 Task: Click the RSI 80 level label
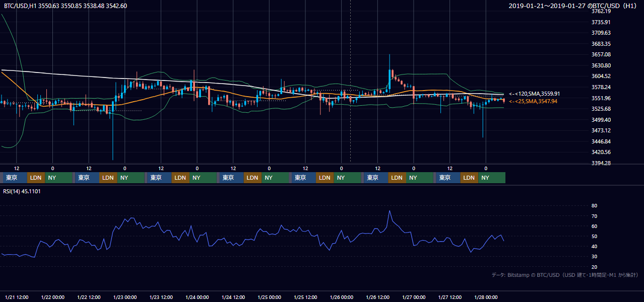pyautogui.click(x=594, y=206)
